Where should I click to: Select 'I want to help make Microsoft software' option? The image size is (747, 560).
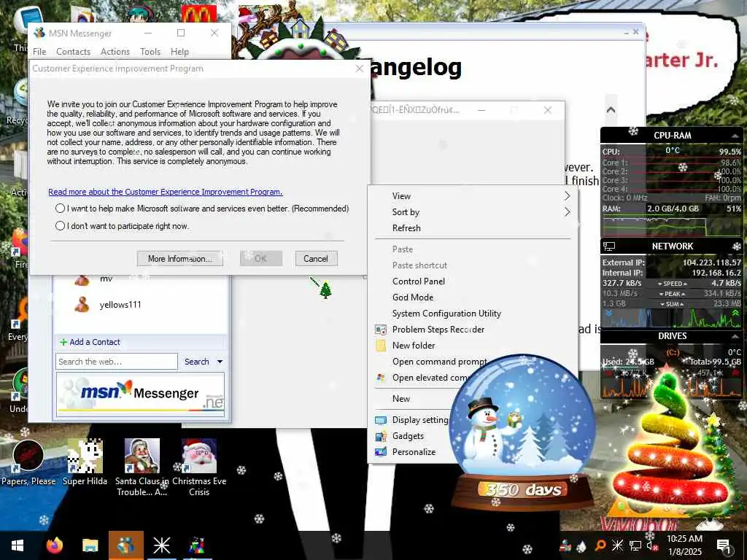tap(60, 208)
